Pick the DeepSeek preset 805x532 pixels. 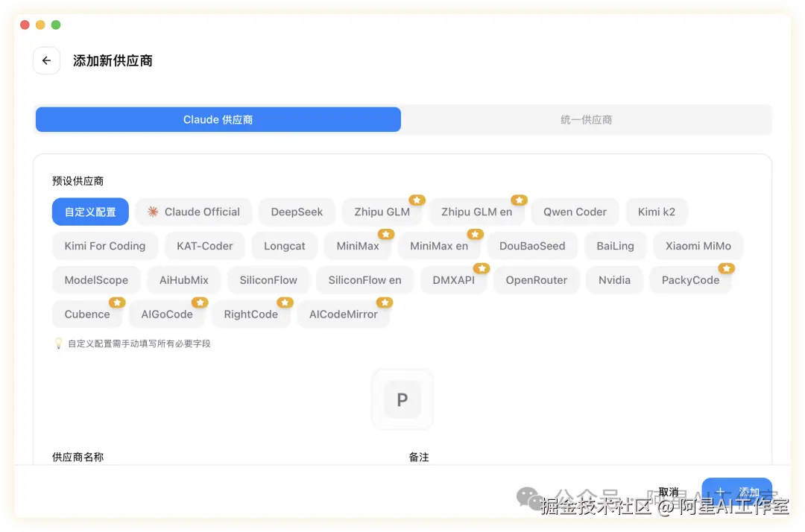[x=297, y=212]
